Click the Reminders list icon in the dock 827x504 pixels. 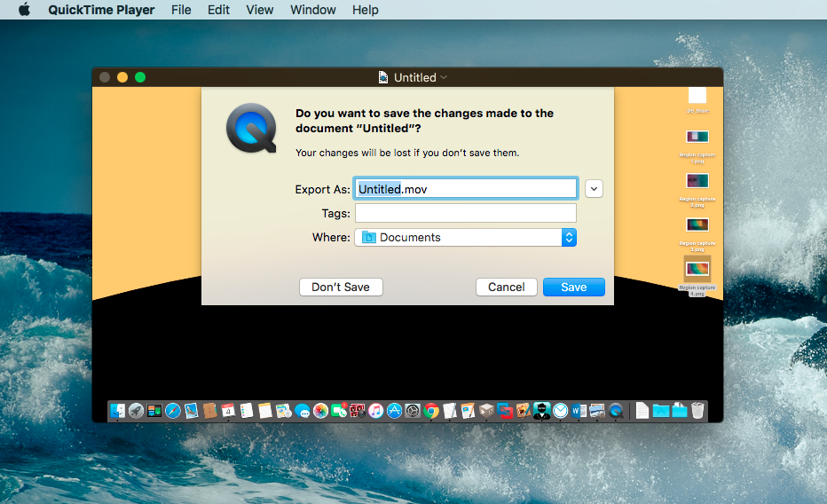point(247,411)
